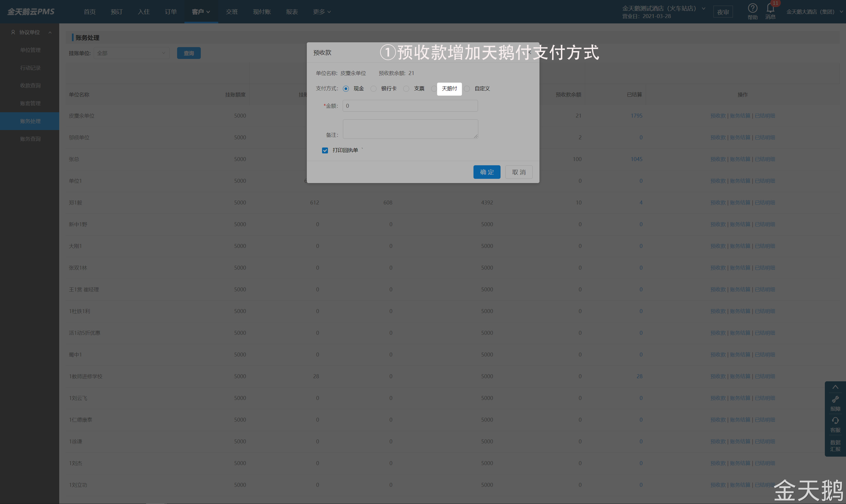The width and height of the screenshot is (846, 504).
Task: Open the 报表 menu item
Action: click(292, 12)
